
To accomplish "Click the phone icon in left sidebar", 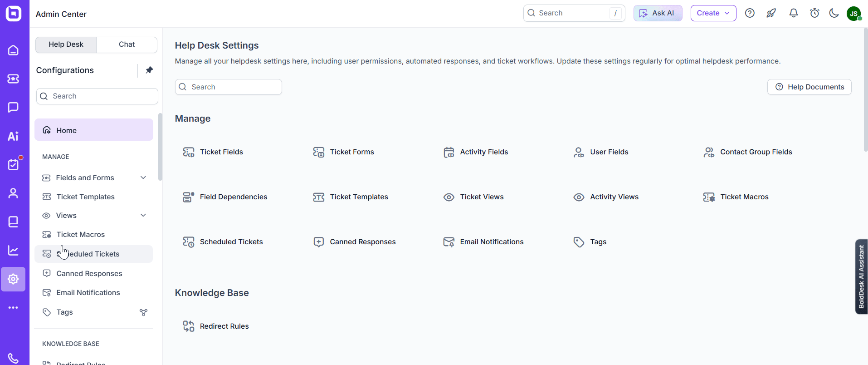I will coord(13,358).
